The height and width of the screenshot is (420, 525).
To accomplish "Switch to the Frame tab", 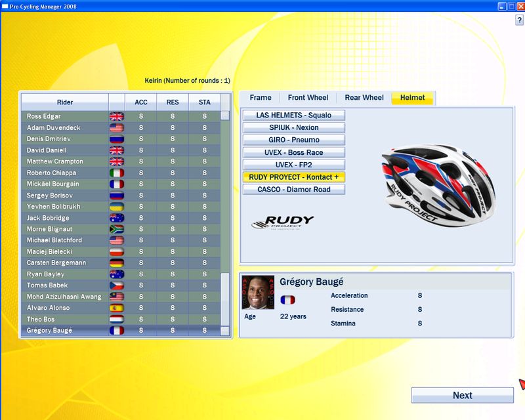I will point(261,97).
